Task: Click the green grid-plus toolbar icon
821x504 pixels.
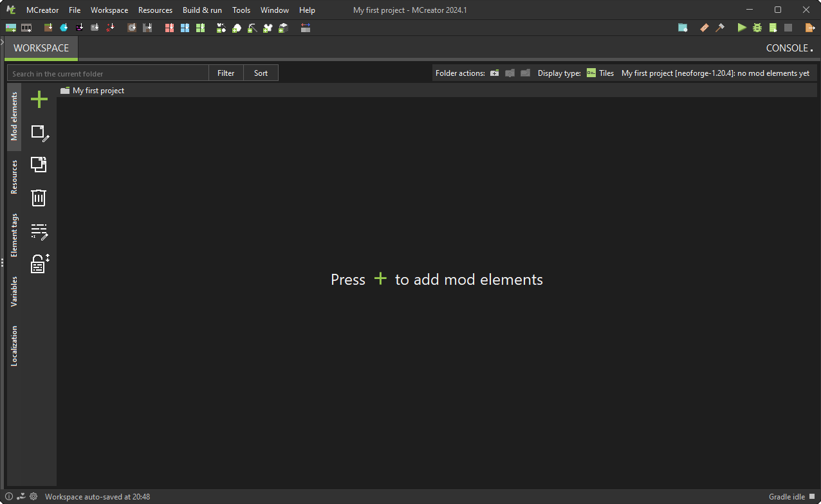Action: tap(200, 28)
